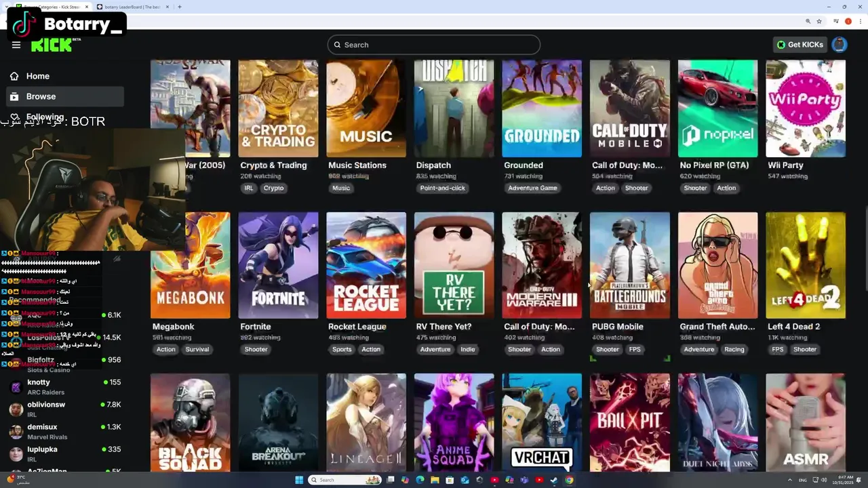Screen dimensions: 868x488
Task: Click the Sports tag under Rocket League
Action: pos(342,350)
